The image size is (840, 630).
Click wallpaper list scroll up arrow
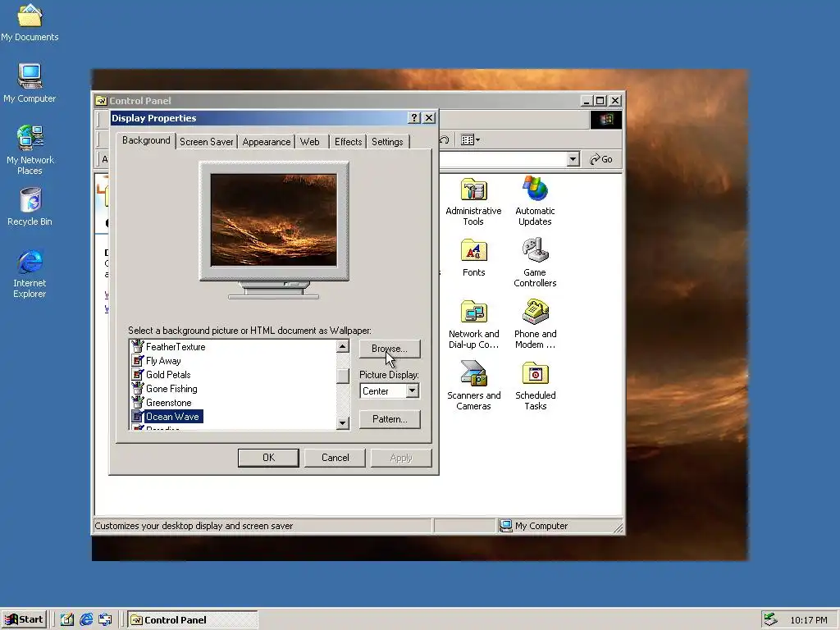click(x=343, y=347)
